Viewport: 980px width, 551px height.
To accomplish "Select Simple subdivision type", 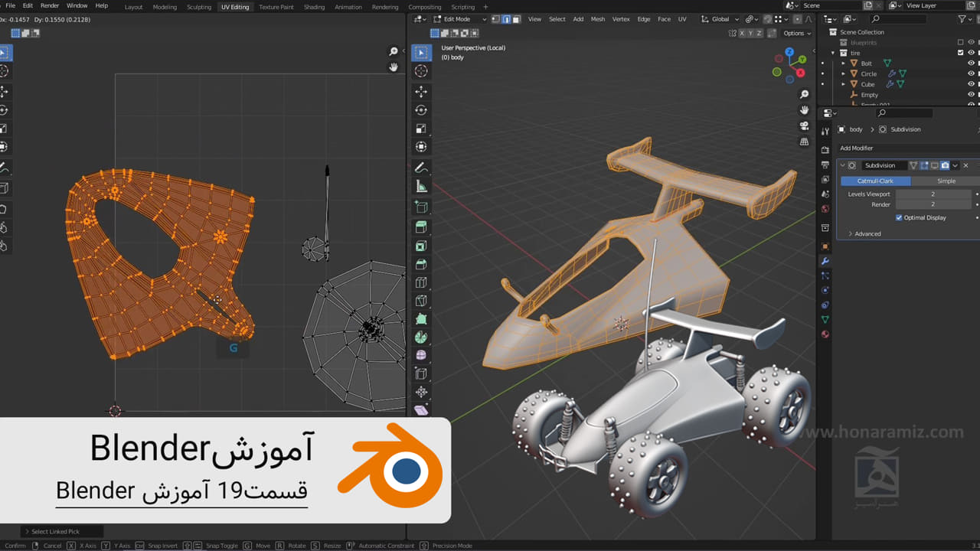I will pyautogui.click(x=946, y=181).
